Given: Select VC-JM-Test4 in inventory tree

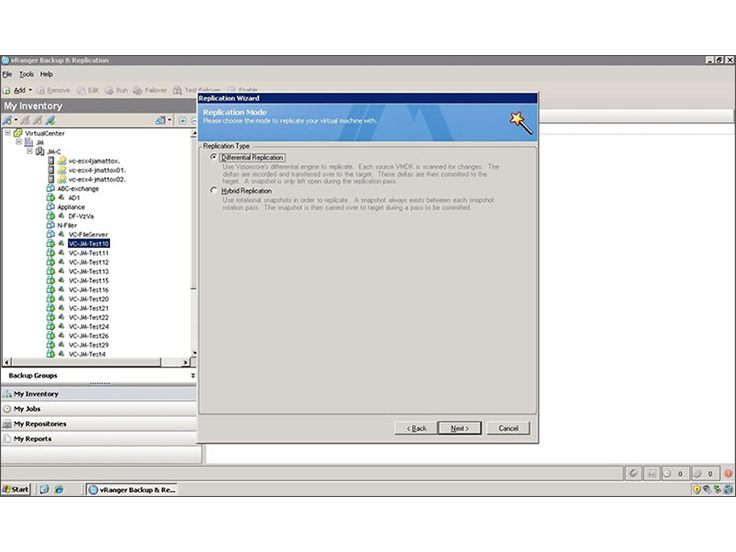Looking at the screenshot, I should click(87, 354).
